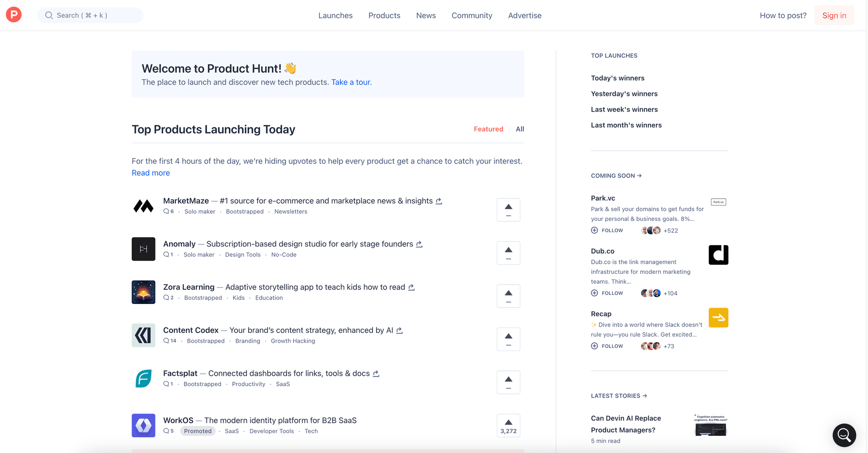Open Factsplat external link icon
868x453 pixels.
[x=376, y=374]
